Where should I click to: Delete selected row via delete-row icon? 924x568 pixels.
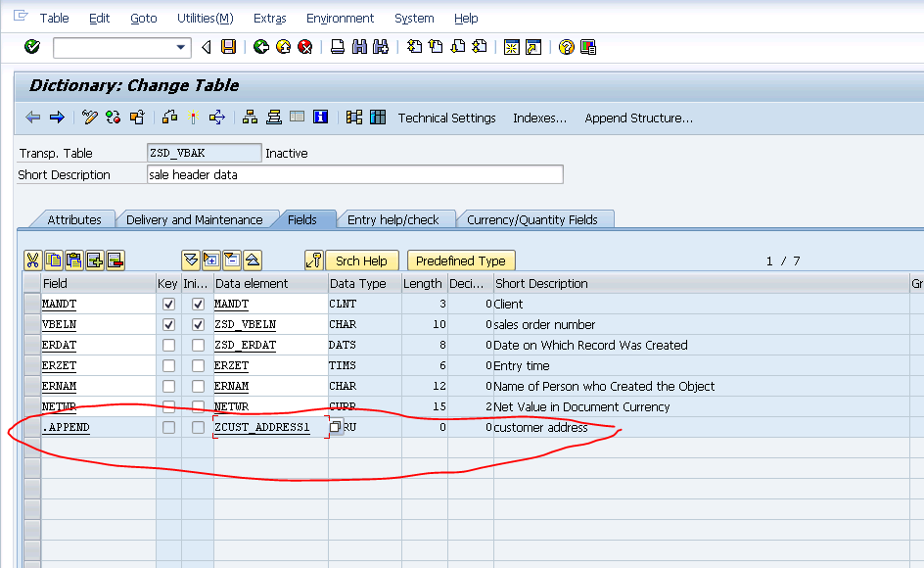(x=115, y=260)
